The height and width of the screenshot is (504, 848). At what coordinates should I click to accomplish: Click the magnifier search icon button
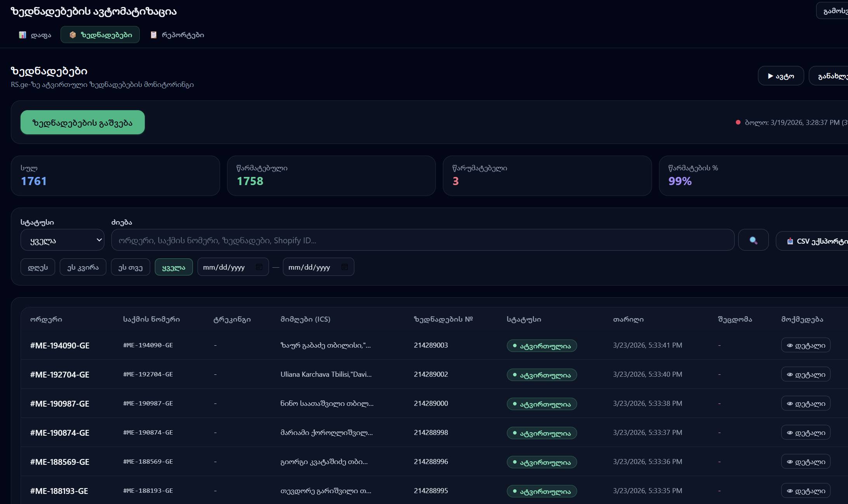753,240
